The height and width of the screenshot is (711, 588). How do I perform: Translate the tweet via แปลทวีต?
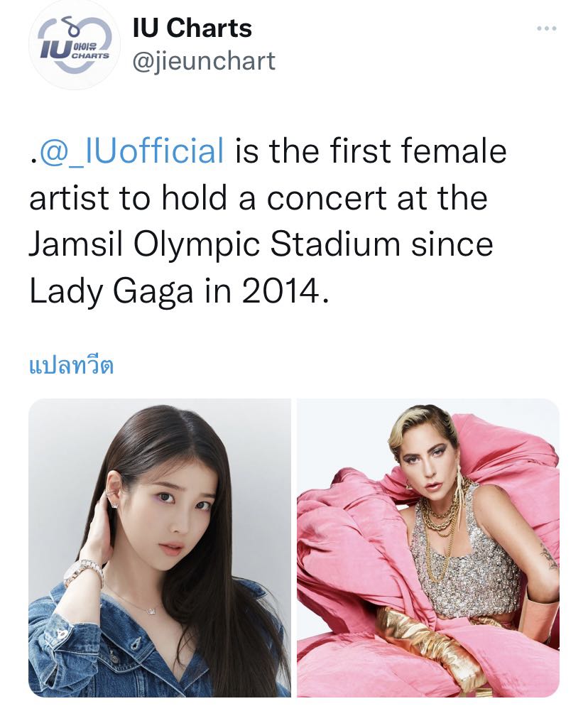[x=71, y=364]
